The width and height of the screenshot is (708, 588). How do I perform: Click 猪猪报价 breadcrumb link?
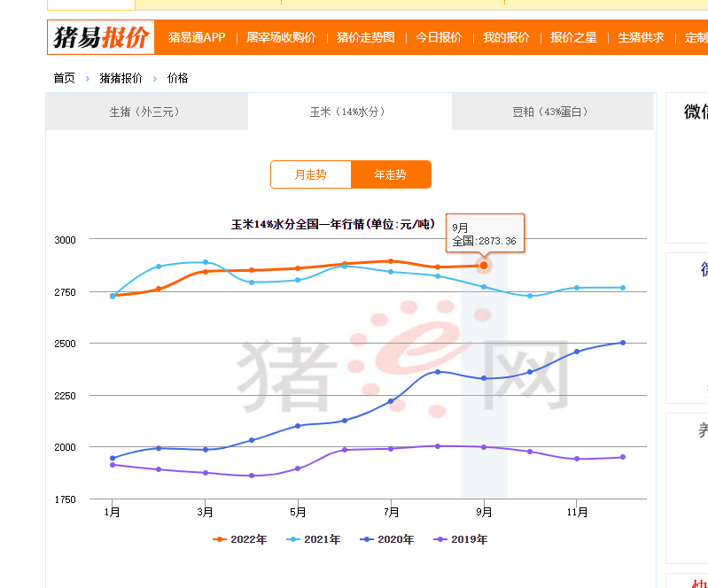[x=121, y=78]
